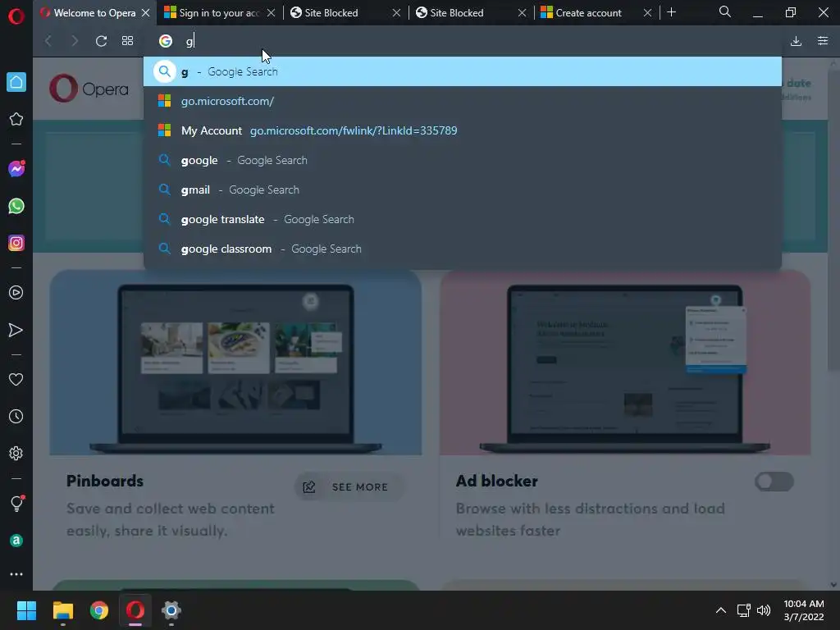
Task: Open My Account go.microsoft.com fwlink suggestion
Action: 463,130
